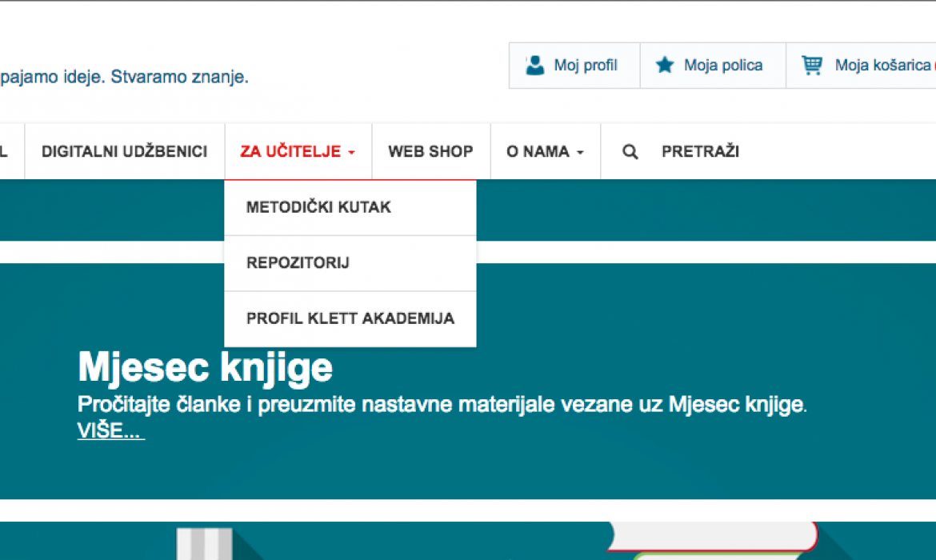Expand the O NAMA dropdown
Viewport: 936px width, 560px height.
pyautogui.click(x=538, y=151)
